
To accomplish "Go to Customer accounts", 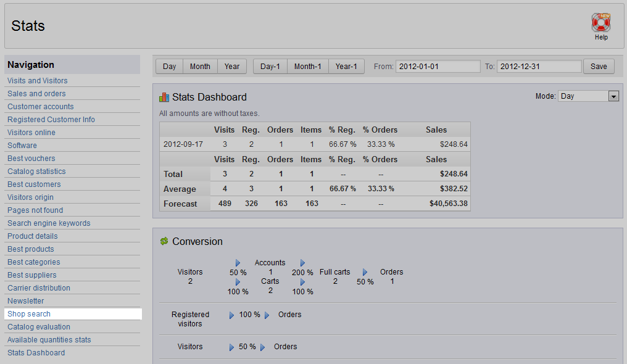I will [x=41, y=107].
